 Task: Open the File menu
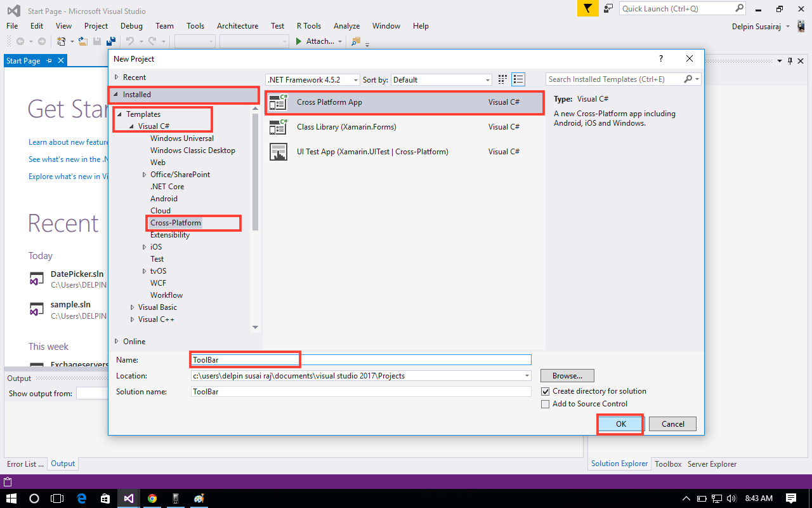coord(13,26)
